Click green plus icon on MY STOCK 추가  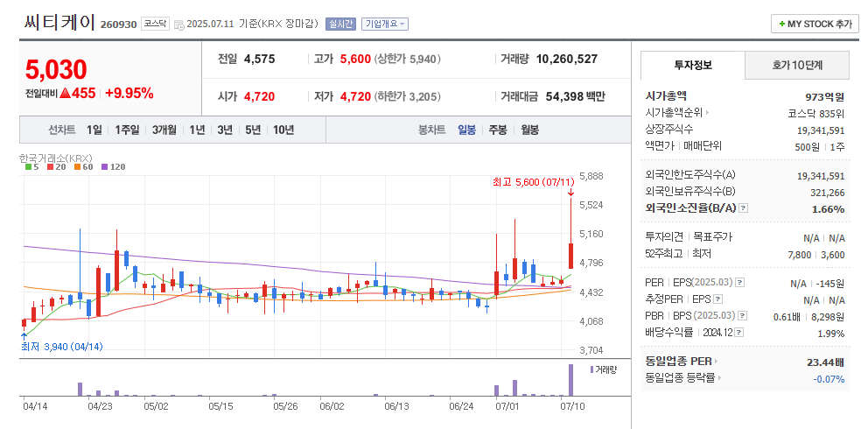(x=781, y=25)
